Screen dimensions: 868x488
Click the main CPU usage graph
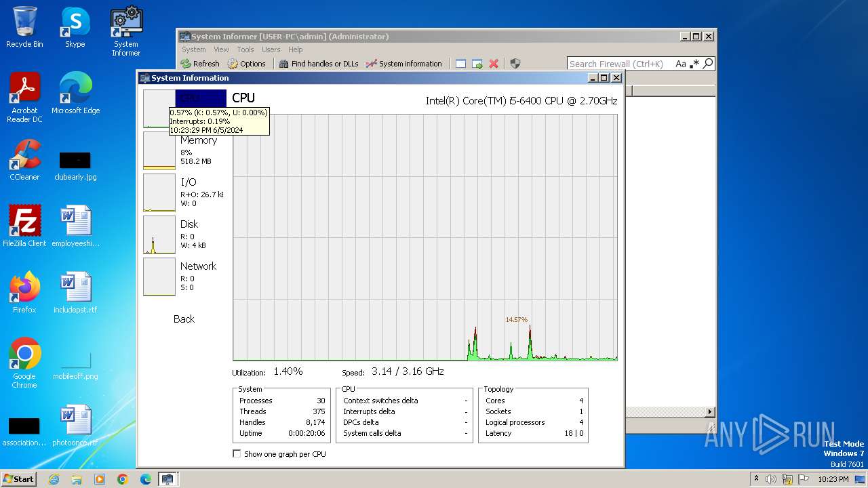[x=425, y=237]
